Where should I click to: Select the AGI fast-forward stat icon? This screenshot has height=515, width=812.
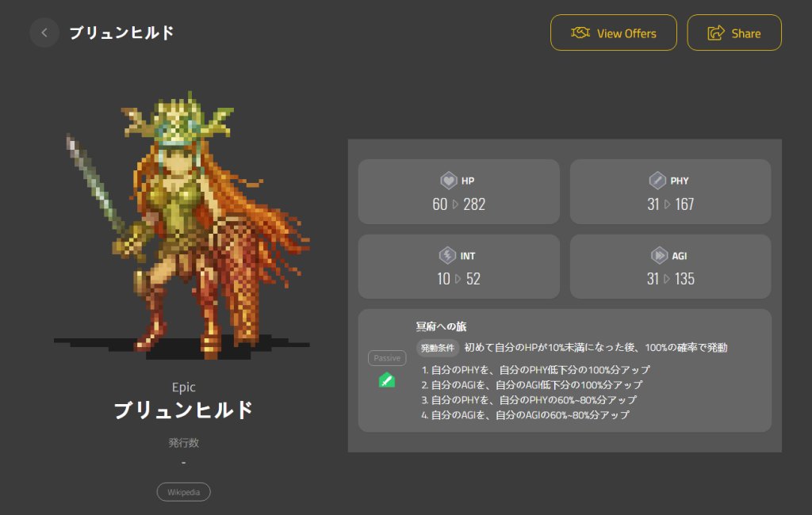tap(659, 255)
